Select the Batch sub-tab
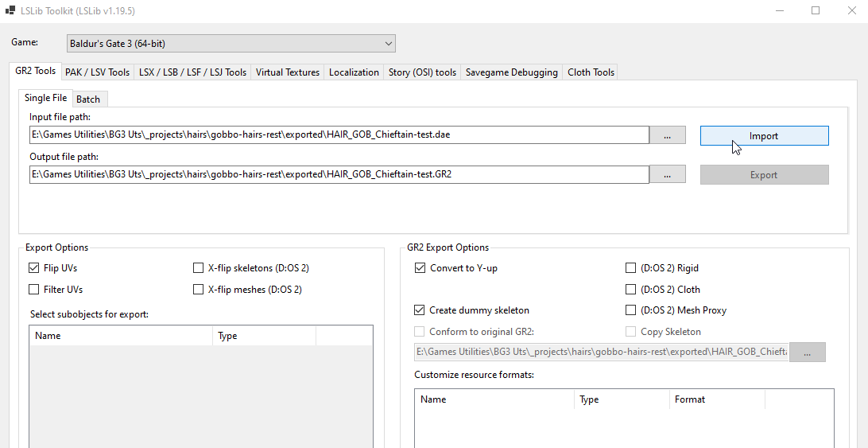The width and height of the screenshot is (868, 448). click(x=88, y=99)
